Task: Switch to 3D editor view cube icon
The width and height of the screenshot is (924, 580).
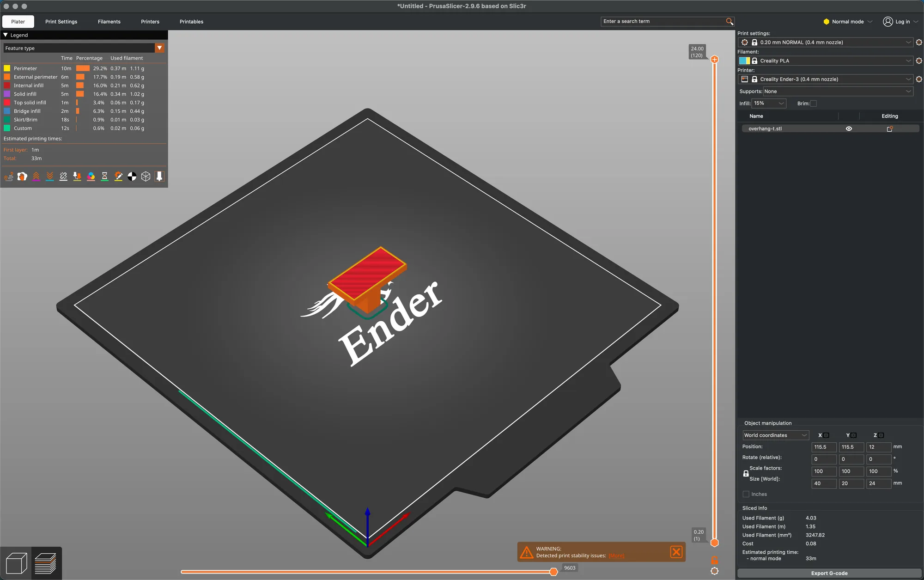Action: (x=16, y=563)
